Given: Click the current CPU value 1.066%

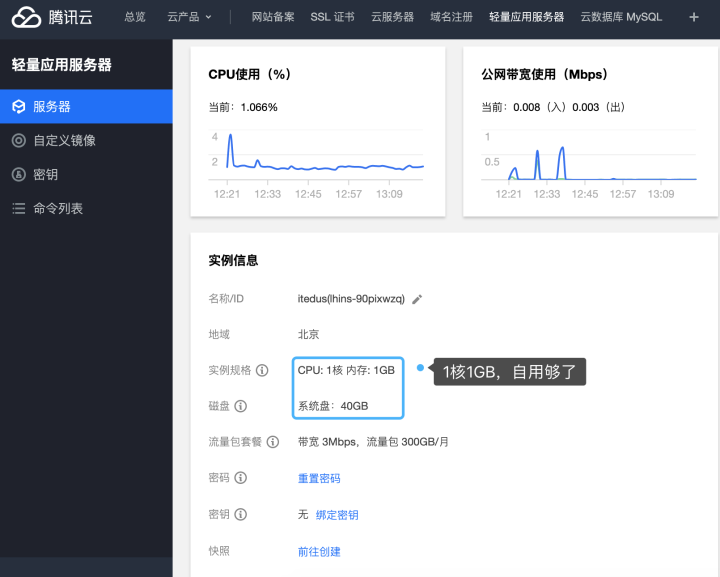Looking at the screenshot, I should coord(259,107).
